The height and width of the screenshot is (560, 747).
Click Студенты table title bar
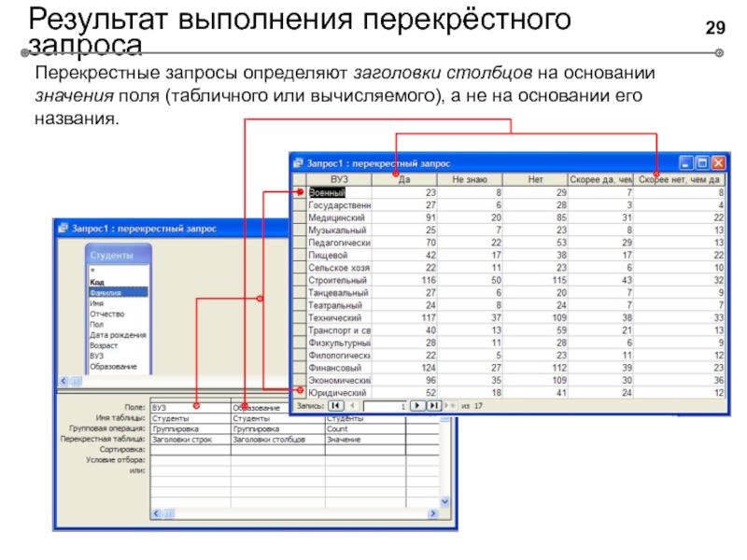[x=119, y=255]
